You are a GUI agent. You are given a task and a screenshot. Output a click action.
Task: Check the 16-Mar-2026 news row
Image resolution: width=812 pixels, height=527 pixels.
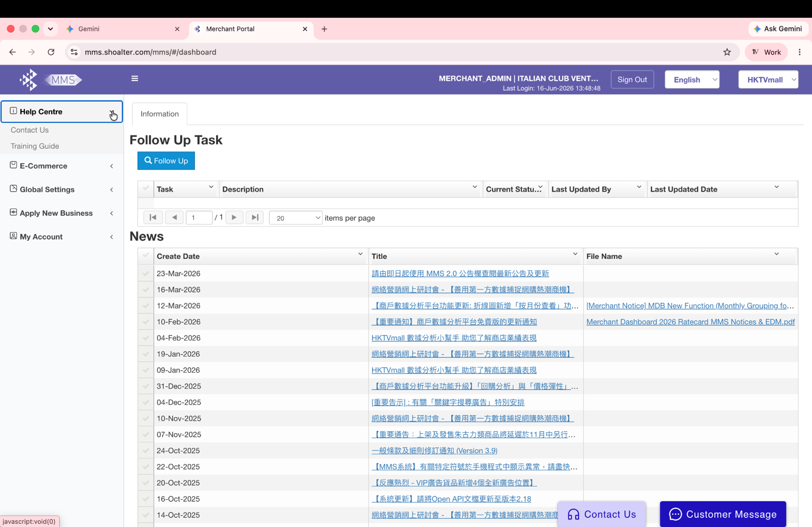146,289
